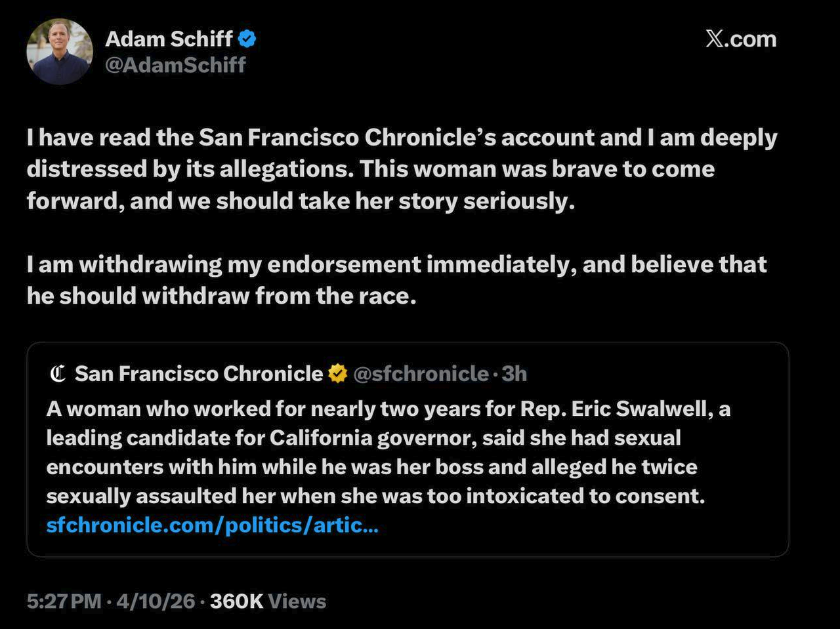Click the quoted Chronicle post about Eric Swalwell
This screenshot has height=629, width=840.
(407, 453)
